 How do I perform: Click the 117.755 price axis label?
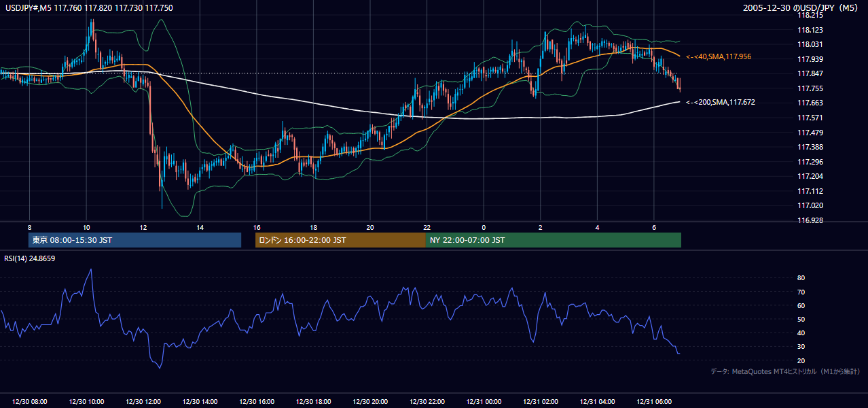tap(810, 88)
